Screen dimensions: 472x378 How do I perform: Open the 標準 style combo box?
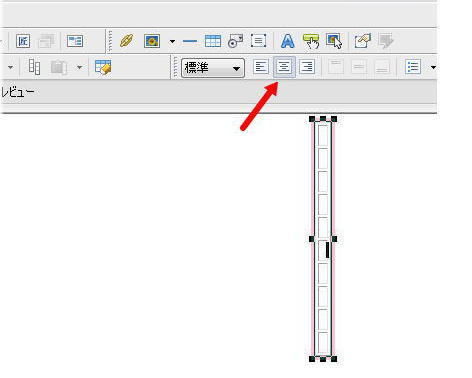[x=213, y=68]
